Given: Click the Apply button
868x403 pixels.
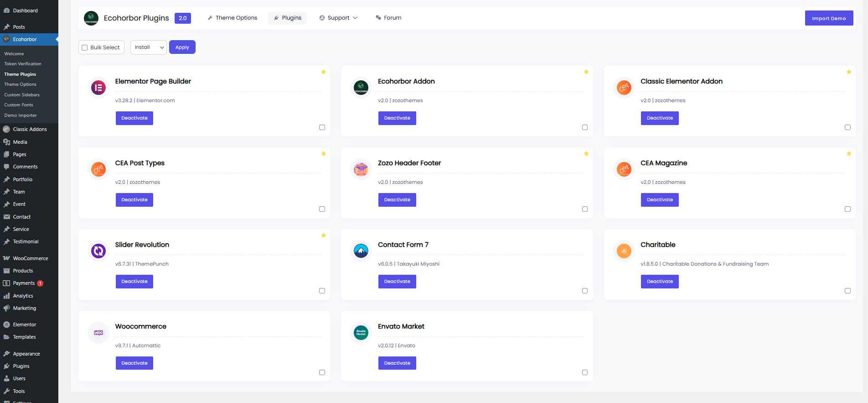Looking at the screenshot, I should click(x=182, y=47).
